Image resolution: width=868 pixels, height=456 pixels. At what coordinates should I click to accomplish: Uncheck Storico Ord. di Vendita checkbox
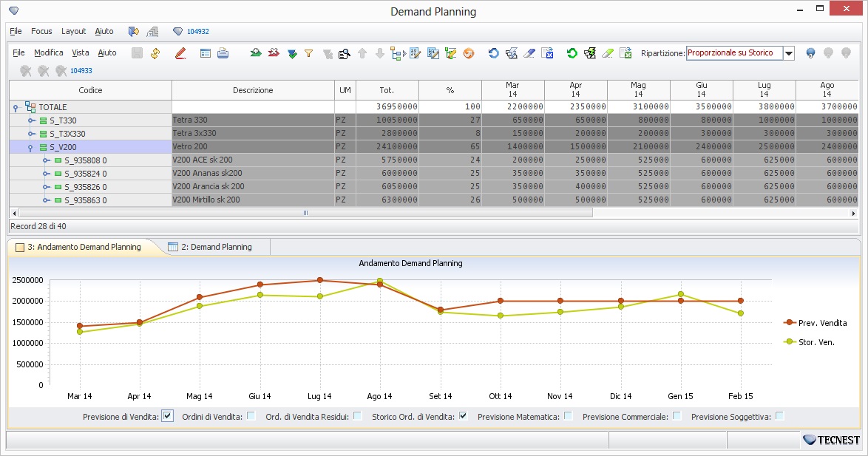click(x=464, y=415)
